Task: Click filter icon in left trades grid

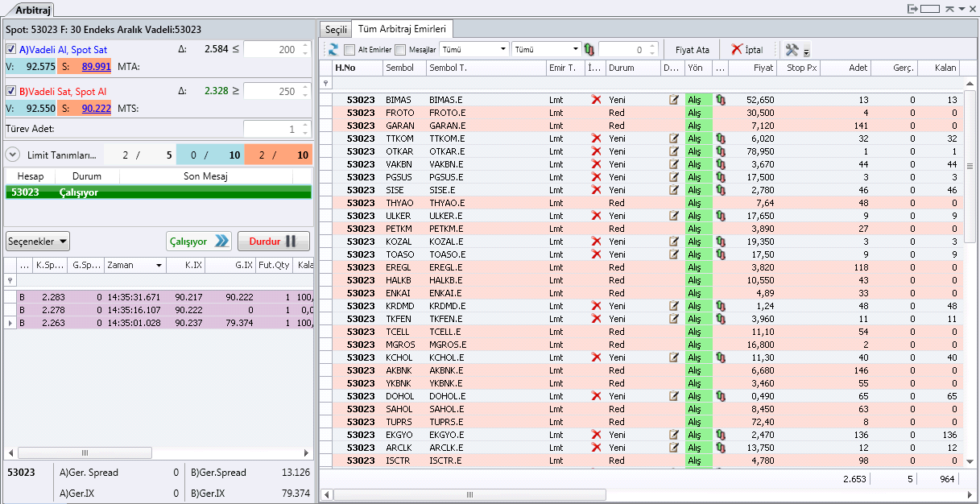Action: pos(10,280)
